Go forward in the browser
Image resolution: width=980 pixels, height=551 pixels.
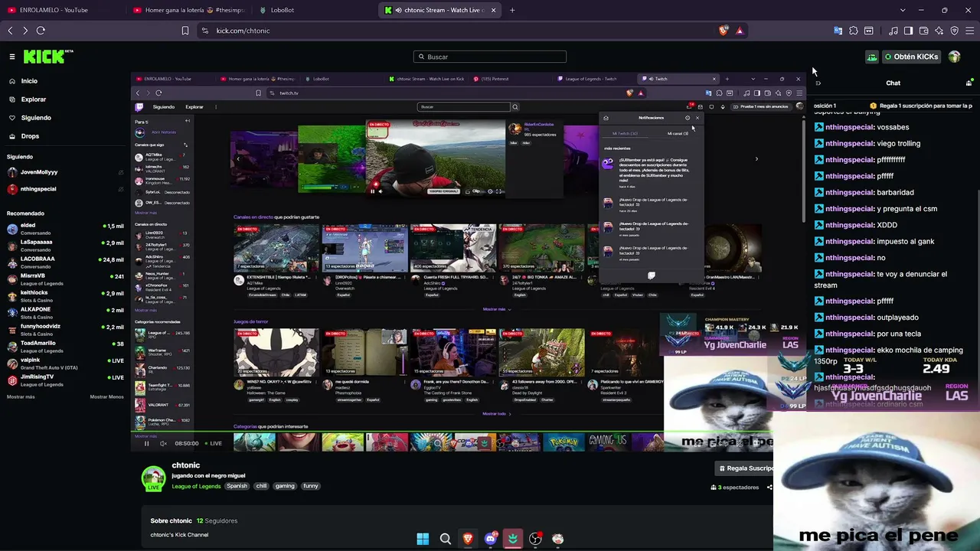(25, 31)
